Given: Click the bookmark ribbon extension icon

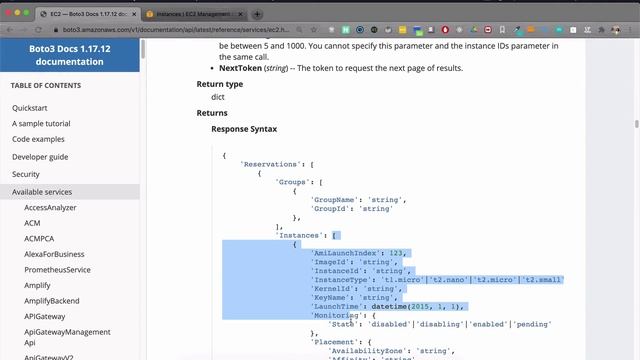Looking at the screenshot, I should (502, 30).
